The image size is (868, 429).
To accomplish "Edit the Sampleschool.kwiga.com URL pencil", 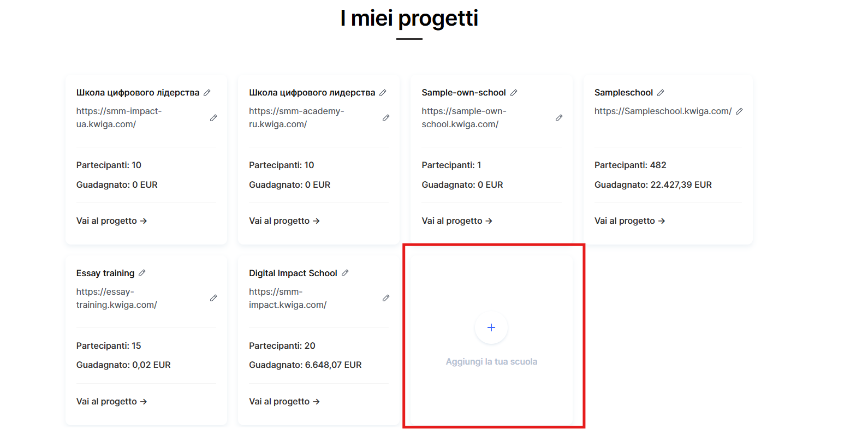I will [x=739, y=111].
